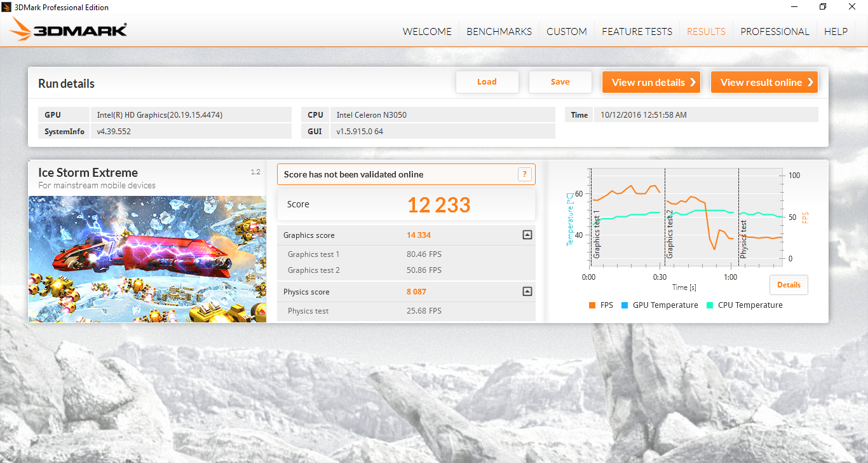The width and height of the screenshot is (868, 463).
Task: Click the CPU value Intel Celeron N3050
Action: click(x=372, y=115)
